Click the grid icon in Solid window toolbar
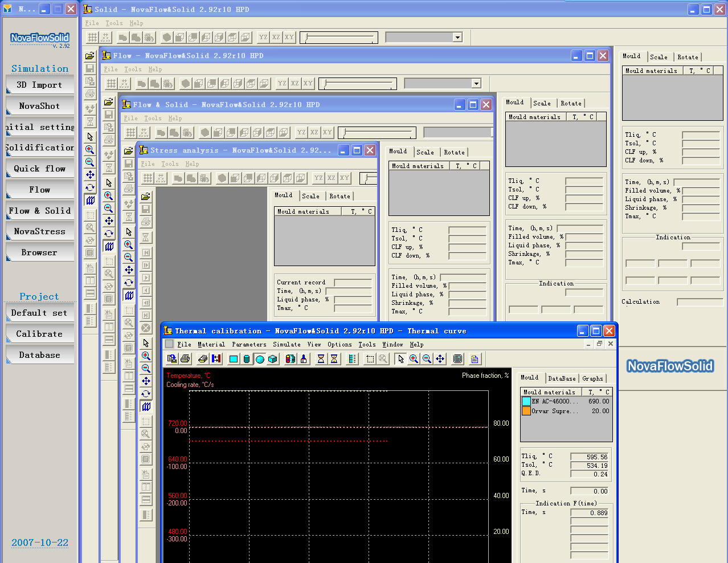The width and height of the screenshot is (728, 563). coord(92,38)
